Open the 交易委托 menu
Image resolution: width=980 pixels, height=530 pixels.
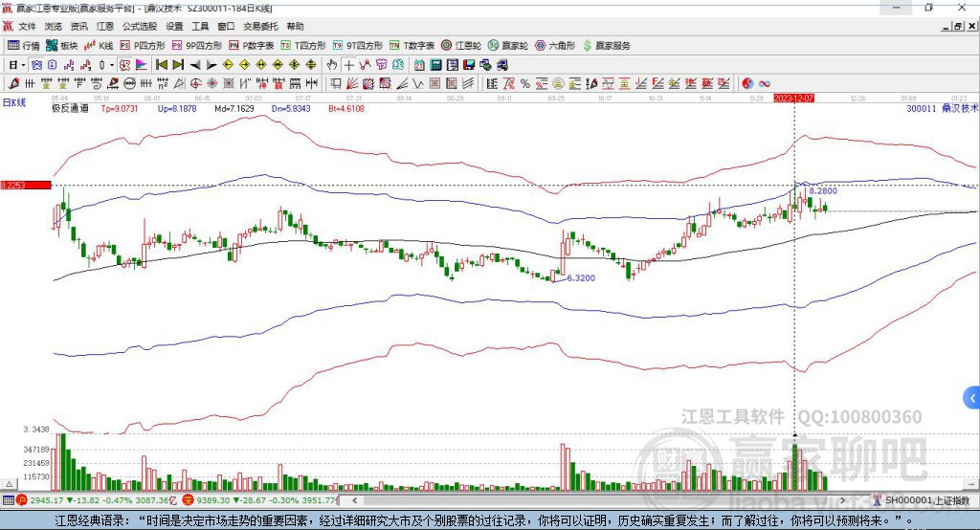pyautogui.click(x=260, y=26)
